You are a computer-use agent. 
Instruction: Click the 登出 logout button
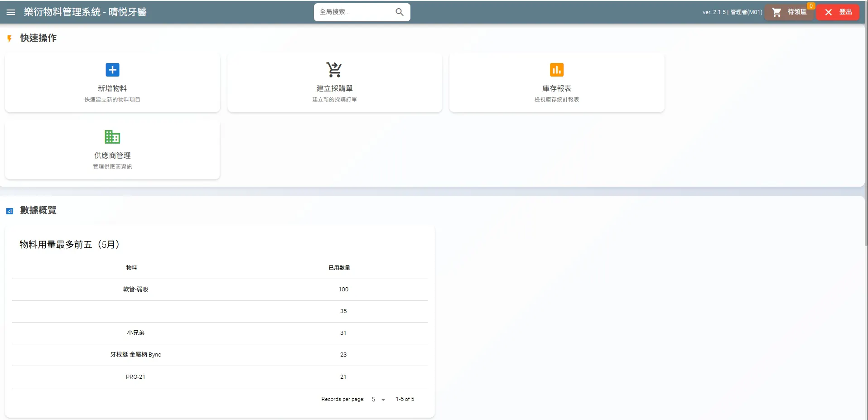pyautogui.click(x=838, y=12)
